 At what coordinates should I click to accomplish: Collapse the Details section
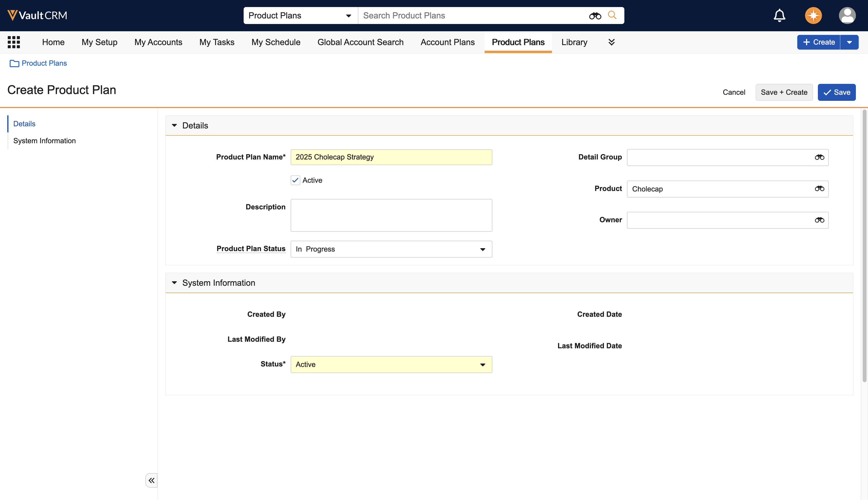pos(174,125)
